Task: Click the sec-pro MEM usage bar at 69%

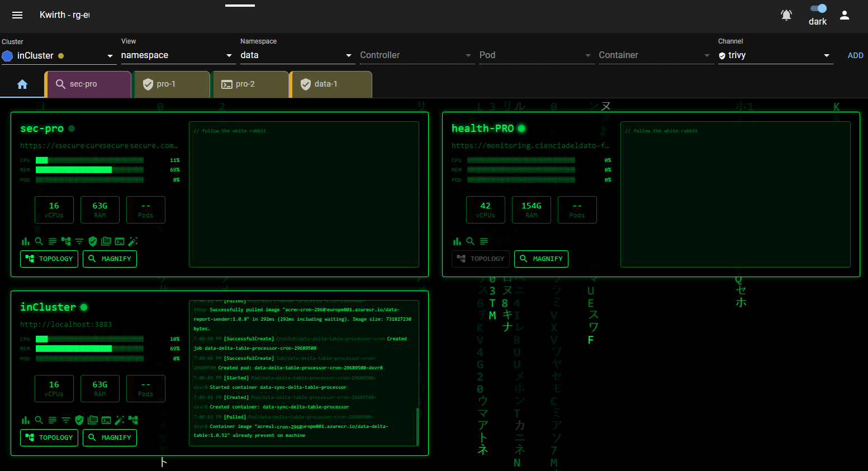Action: click(x=89, y=170)
